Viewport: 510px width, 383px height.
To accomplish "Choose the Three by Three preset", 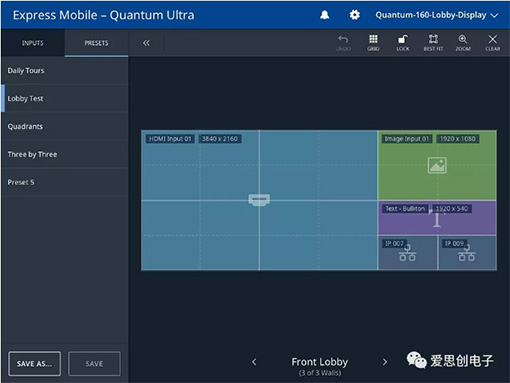I will (x=65, y=154).
